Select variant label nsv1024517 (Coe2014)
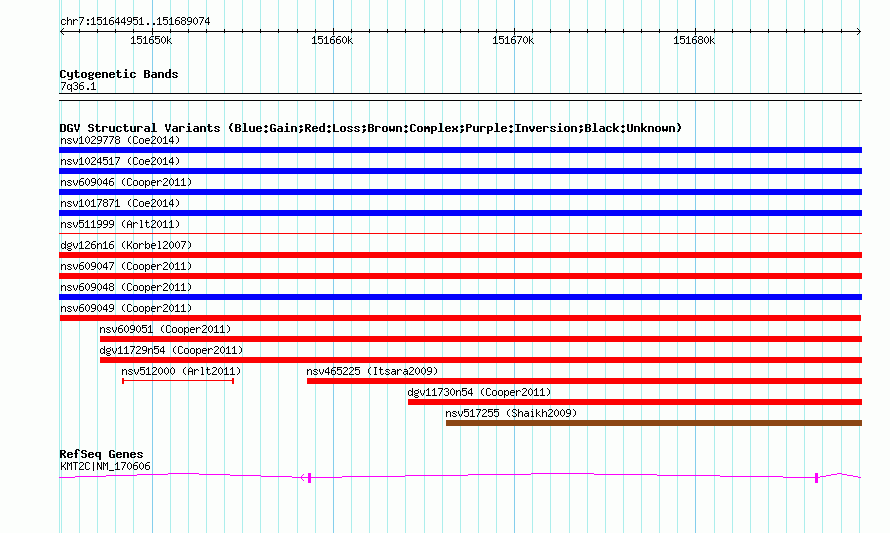 (x=120, y=161)
